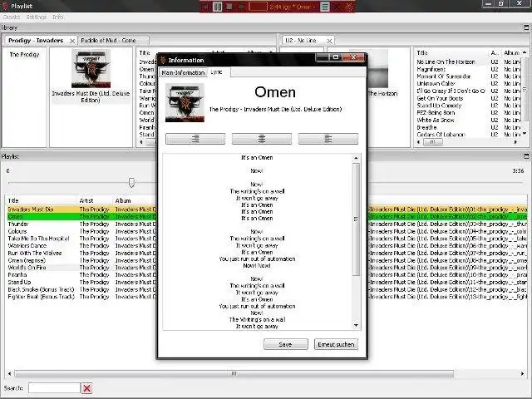Sort playlist by the Artist column header
The width and height of the screenshot is (532, 399).
95,200
